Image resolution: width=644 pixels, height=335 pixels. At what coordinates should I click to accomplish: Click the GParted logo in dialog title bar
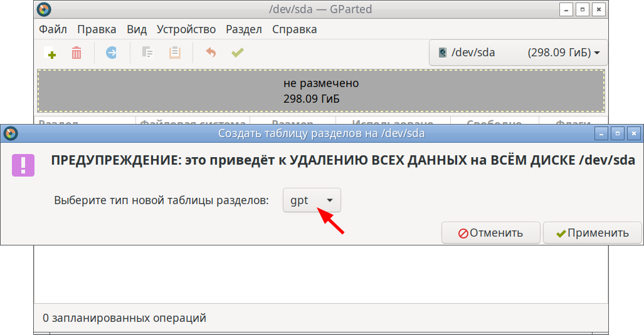click(11, 133)
